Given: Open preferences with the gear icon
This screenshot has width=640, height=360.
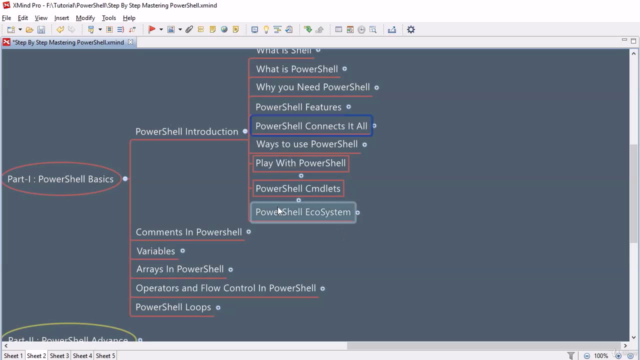Looking at the screenshot, I should pos(411,30).
